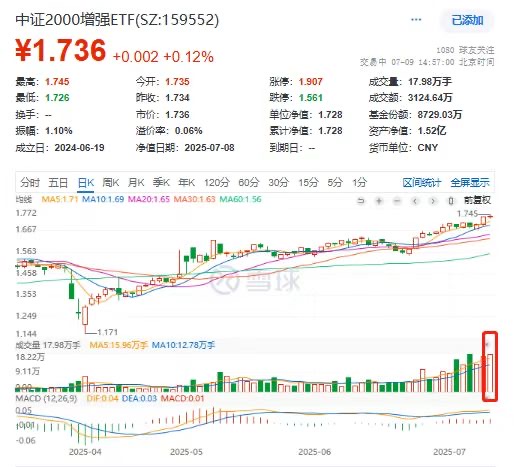The width and height of the screenshot is (514, 467).
Task: Shift chart left with the left chevron
Action: pyautogui.click(x=415, y=201)
